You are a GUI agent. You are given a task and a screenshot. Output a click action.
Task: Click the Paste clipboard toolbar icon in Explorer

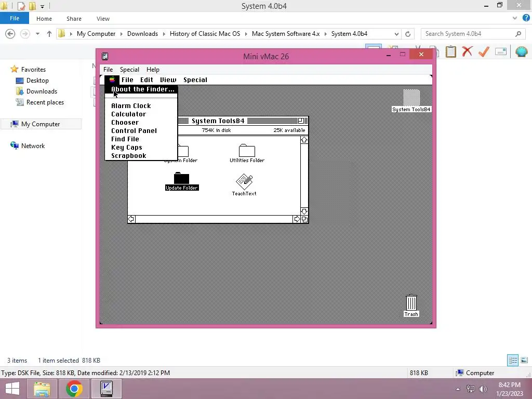coord(450,51)
